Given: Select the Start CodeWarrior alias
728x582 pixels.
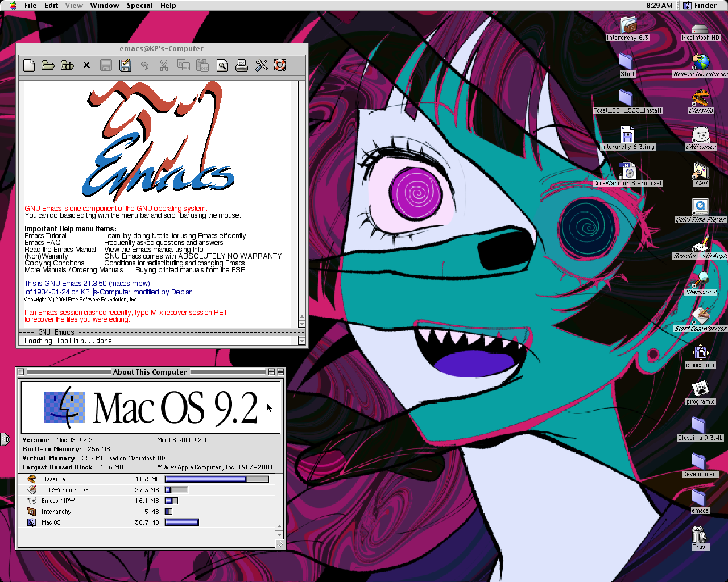Looking at the screenshot, I should (x=701, y=316).
